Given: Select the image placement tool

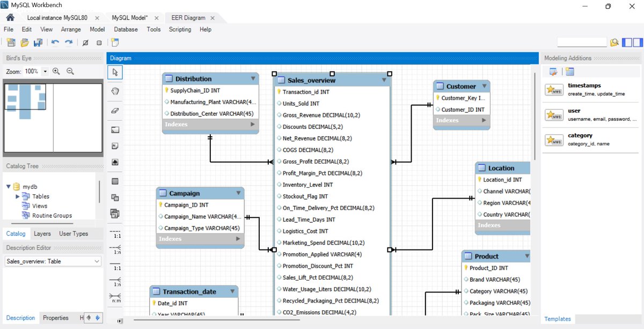Looking at the screenshot, I should point(115,162).
